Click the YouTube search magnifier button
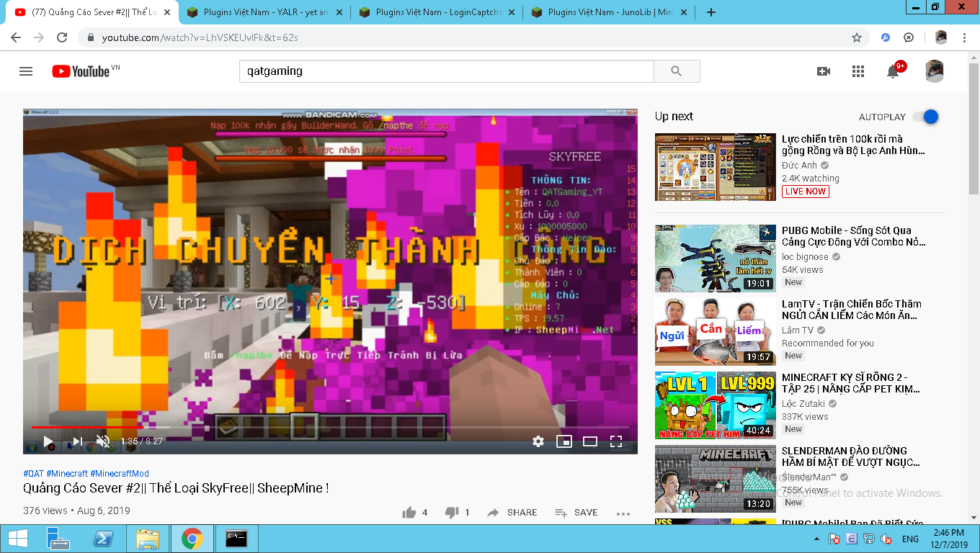This screenshot has width=980, height=553. click(676, 71)
